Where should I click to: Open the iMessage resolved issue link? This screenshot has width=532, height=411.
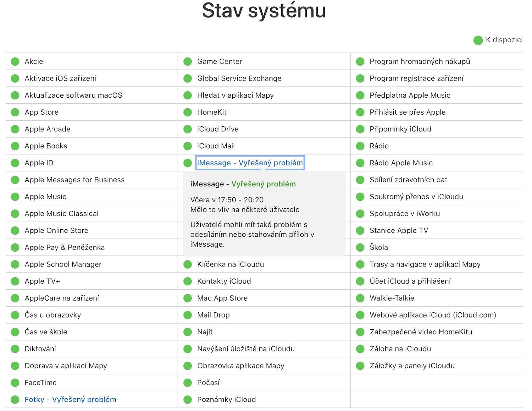[x=250, y=163]
